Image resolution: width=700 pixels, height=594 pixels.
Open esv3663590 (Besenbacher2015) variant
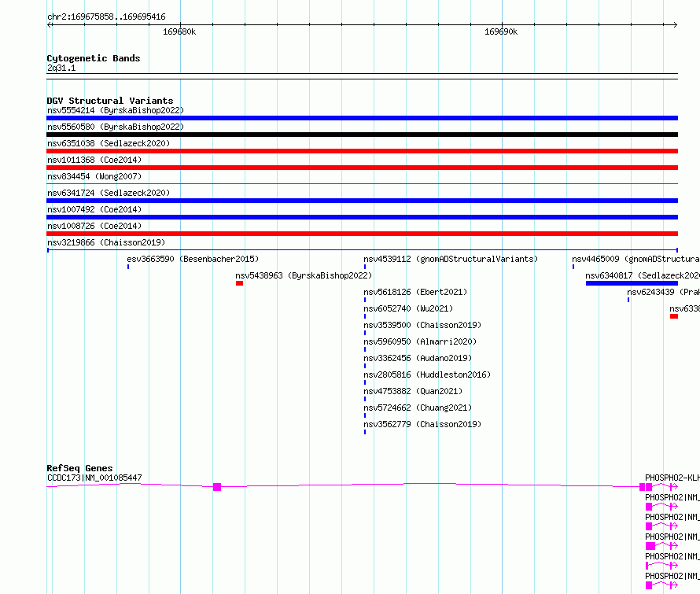[x=193, y=259]
